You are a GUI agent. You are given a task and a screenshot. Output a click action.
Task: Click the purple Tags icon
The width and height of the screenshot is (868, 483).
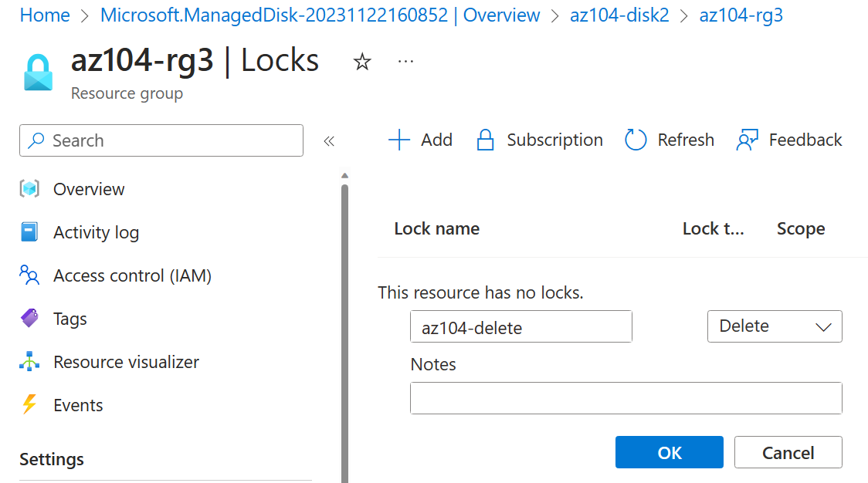click(x=29, y=319)
